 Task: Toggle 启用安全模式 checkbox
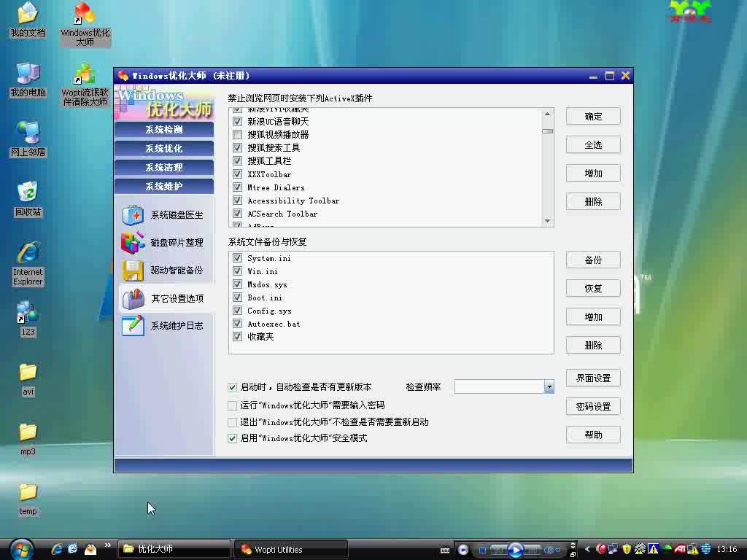pyautogui.click(x=232, y=438)
